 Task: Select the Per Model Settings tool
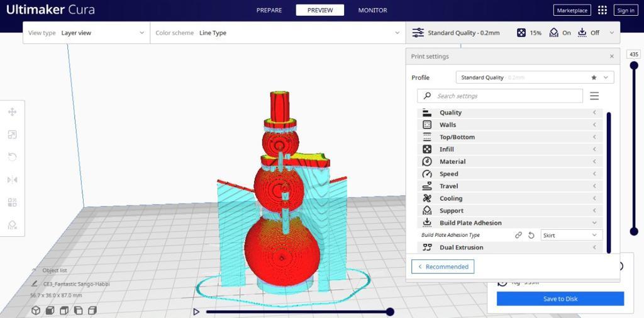click(13, 202)
